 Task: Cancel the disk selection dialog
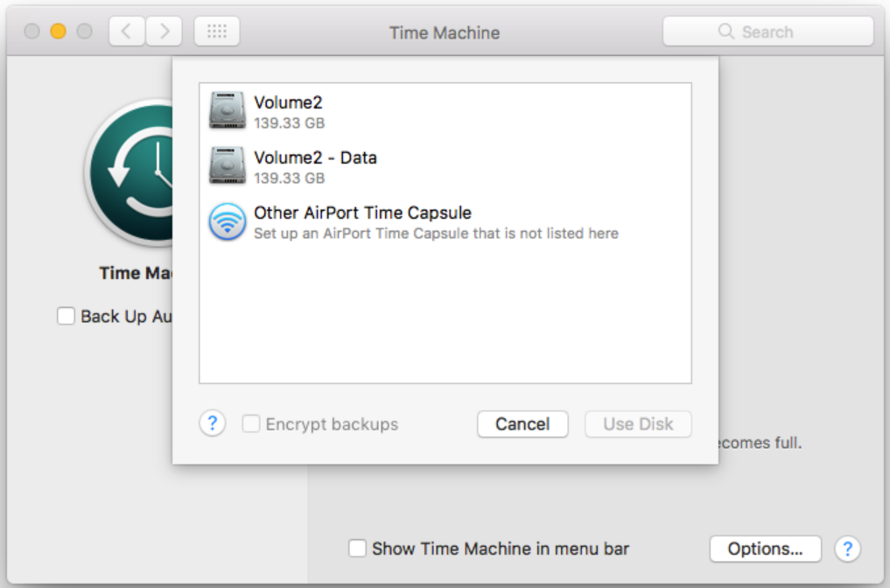522,423
